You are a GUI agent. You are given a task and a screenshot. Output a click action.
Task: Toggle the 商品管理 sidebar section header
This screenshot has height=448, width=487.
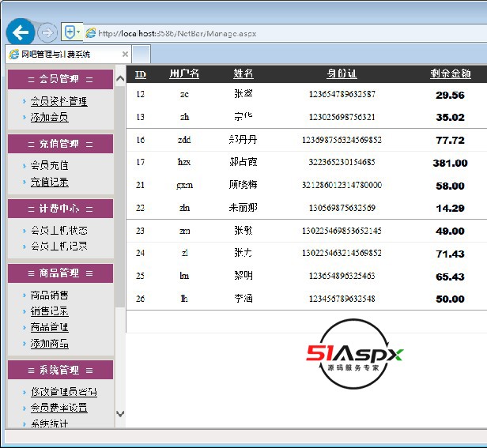click(x=60, y=273)
